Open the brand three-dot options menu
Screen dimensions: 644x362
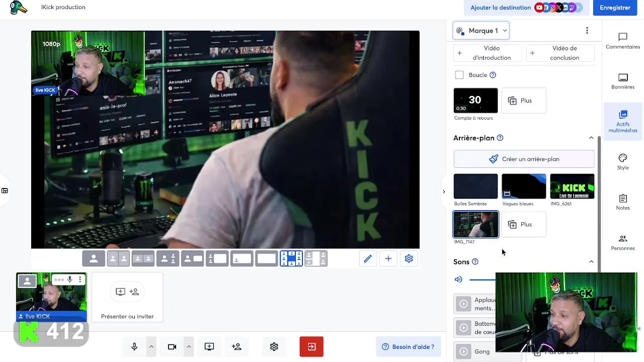point(587,31)
